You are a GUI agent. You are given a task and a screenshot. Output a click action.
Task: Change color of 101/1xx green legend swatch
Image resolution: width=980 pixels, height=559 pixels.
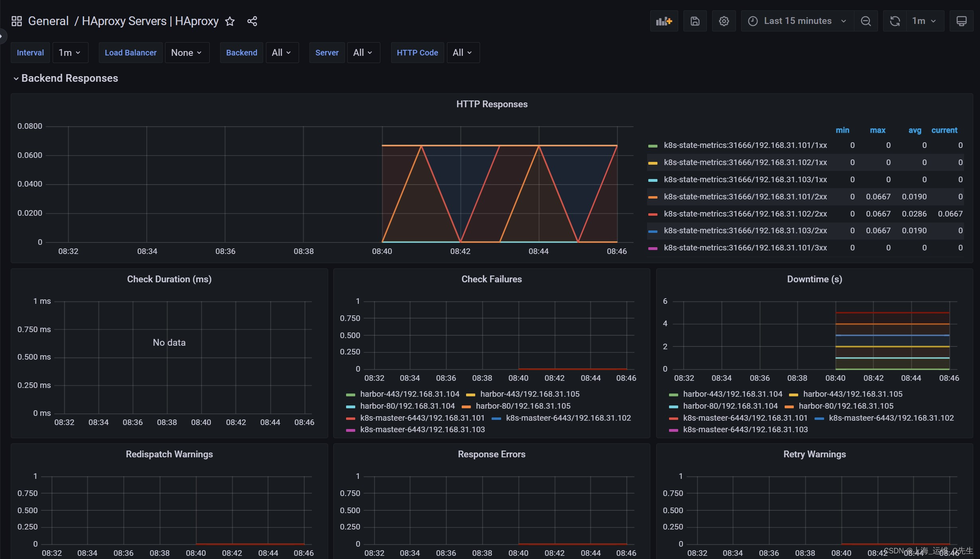point(653,146)
